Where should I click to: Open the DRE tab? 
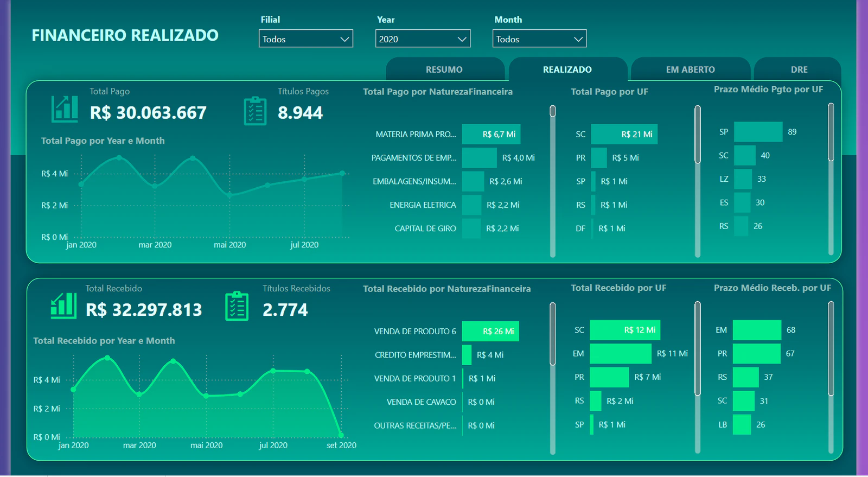[x=798, y=69]
